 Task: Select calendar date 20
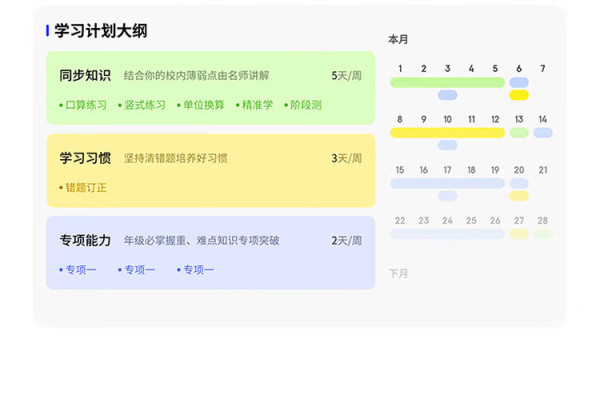(x=519, y=170)
